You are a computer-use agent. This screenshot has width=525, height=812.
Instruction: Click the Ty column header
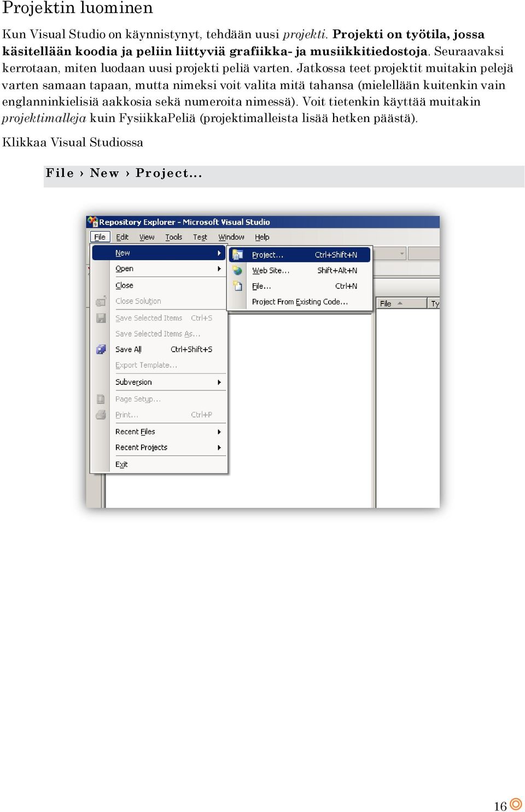tap(434, 303)
